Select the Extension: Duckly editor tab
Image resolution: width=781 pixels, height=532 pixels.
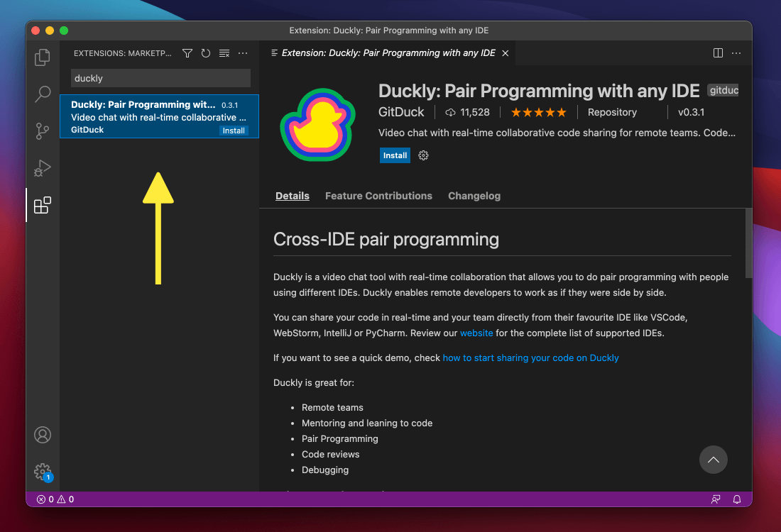tap(388, 53)
